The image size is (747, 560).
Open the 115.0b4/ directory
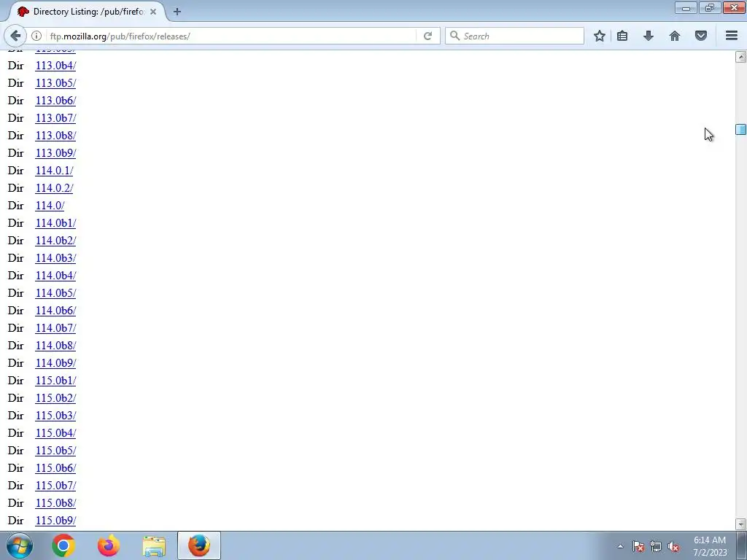[x=55, y=433]
